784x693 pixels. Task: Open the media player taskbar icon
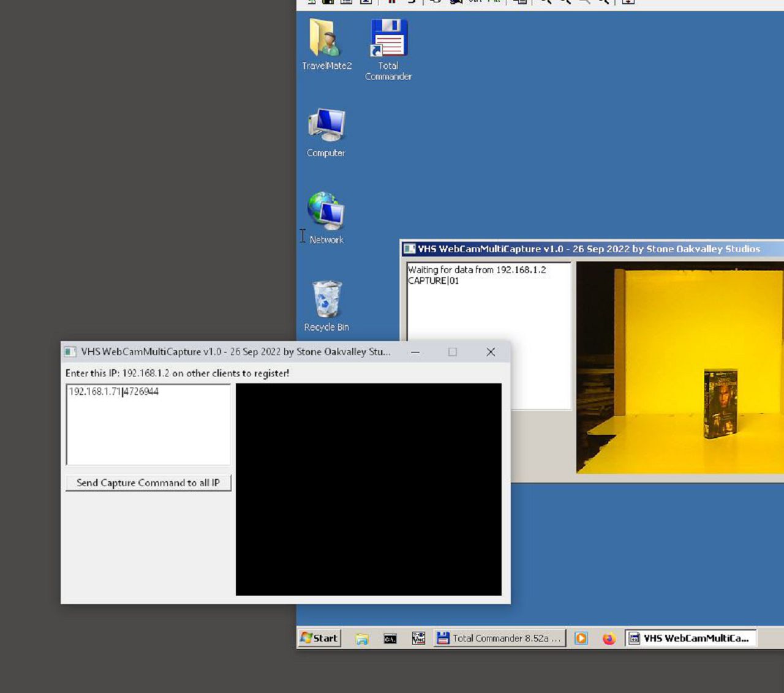[581, 639]
